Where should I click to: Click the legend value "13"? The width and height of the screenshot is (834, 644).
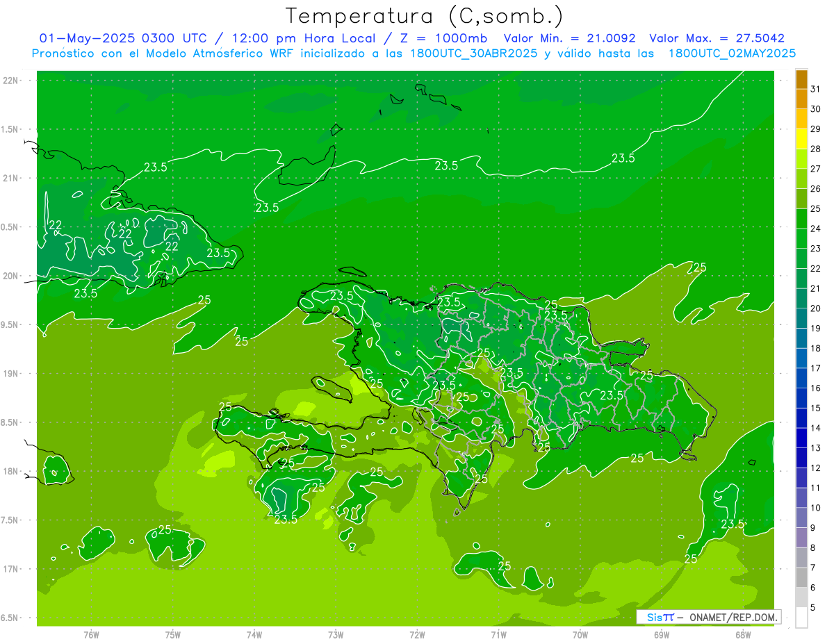(x=815, y=448)
